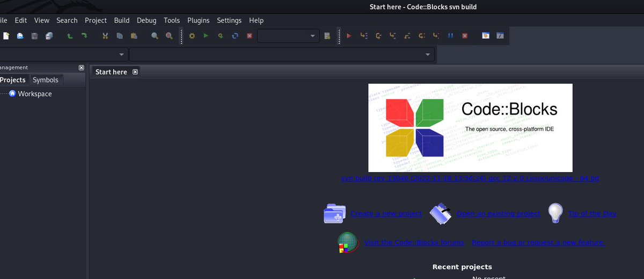Click the Paste clipboard icon
This screenshot has height=279, width=644.
point(134,36)
